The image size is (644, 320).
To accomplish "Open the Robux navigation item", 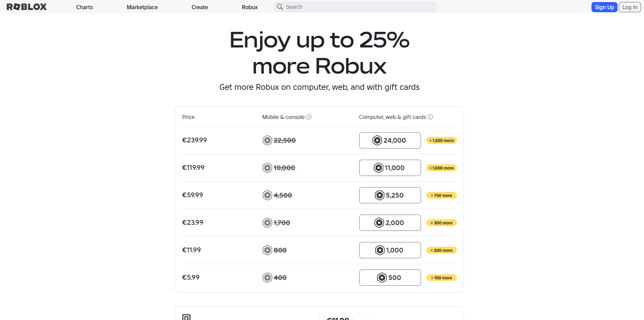I will 249,7.
